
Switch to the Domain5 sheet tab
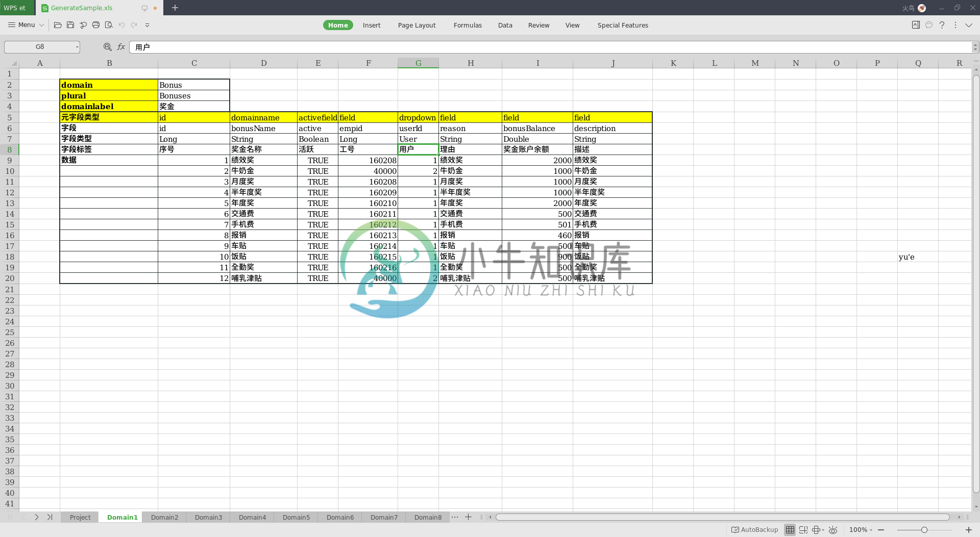(296, 517)
